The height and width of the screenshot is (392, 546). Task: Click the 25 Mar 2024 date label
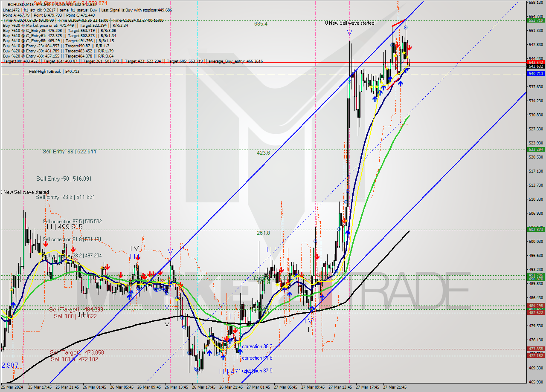tap(12, 387)
